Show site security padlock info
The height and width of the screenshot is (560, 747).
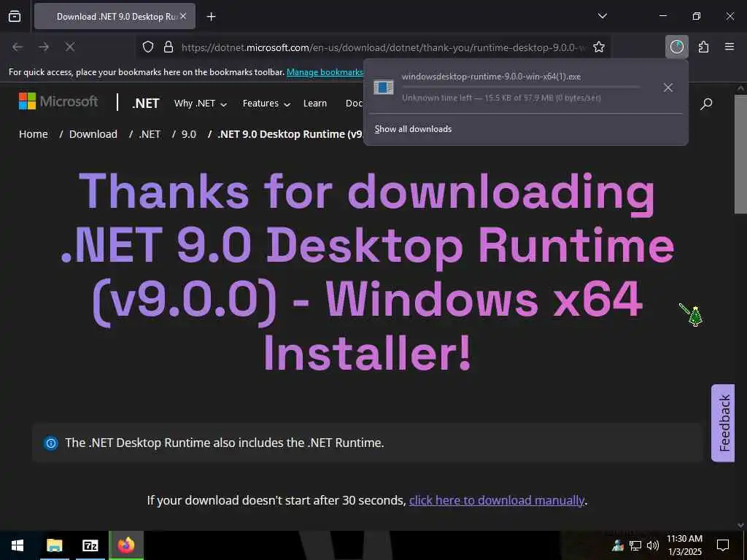pos(169,47)
